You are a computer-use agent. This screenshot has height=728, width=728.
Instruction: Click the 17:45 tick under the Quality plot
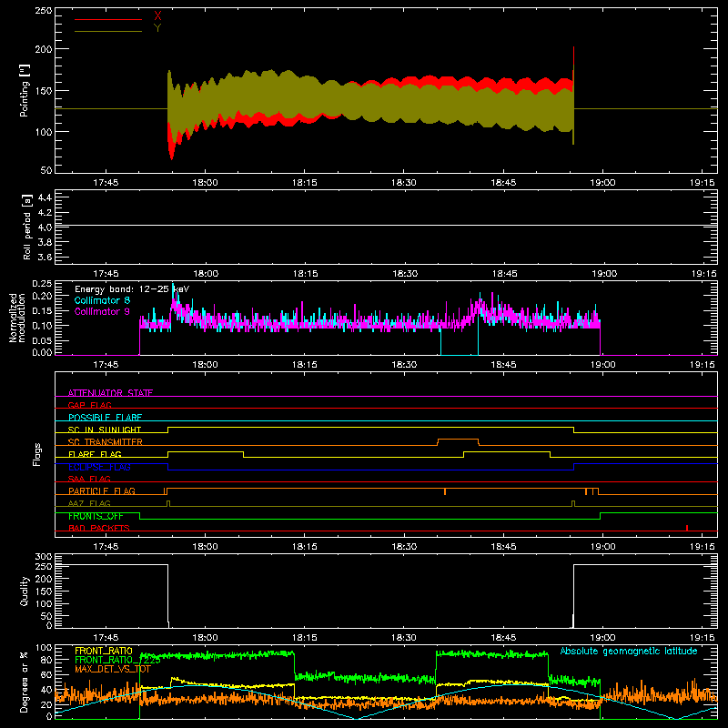(x=106, y=638)
